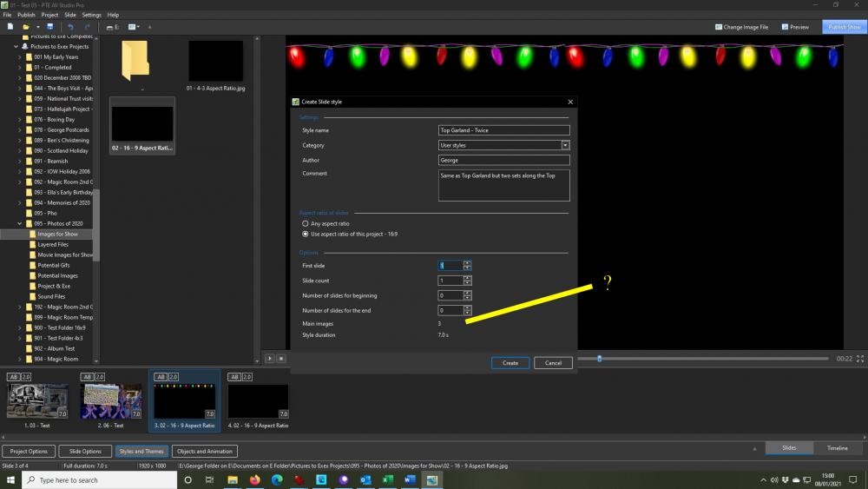Click the Create button in dialog

pos(510,363)
